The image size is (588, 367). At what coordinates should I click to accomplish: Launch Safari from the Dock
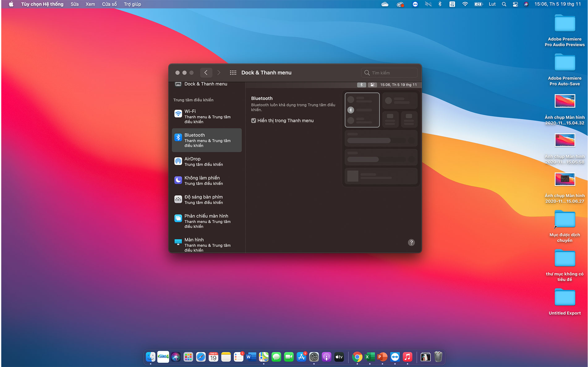pos(201,357)
